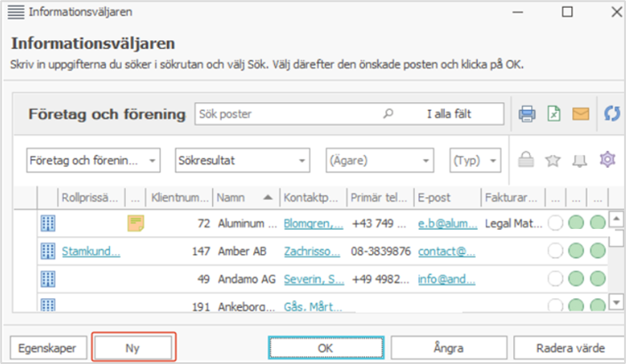
Task: Open the purple settings gear icon
Action: (x=607, y=160)
